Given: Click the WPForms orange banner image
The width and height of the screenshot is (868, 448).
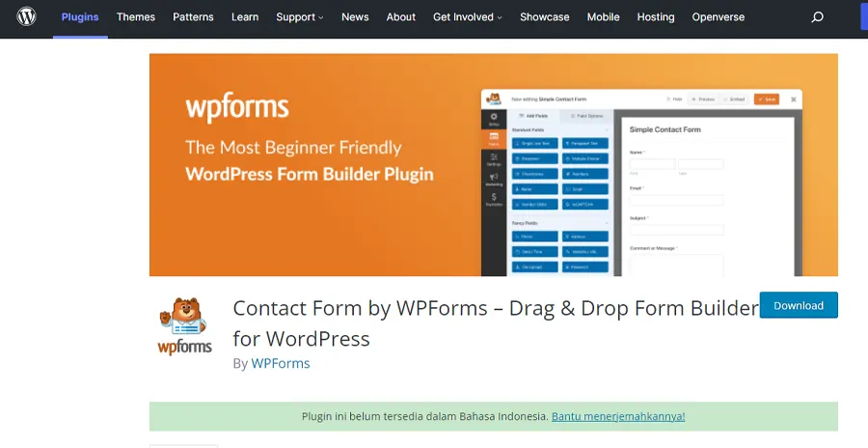Looking at the screenshot, I should point(493,165).
